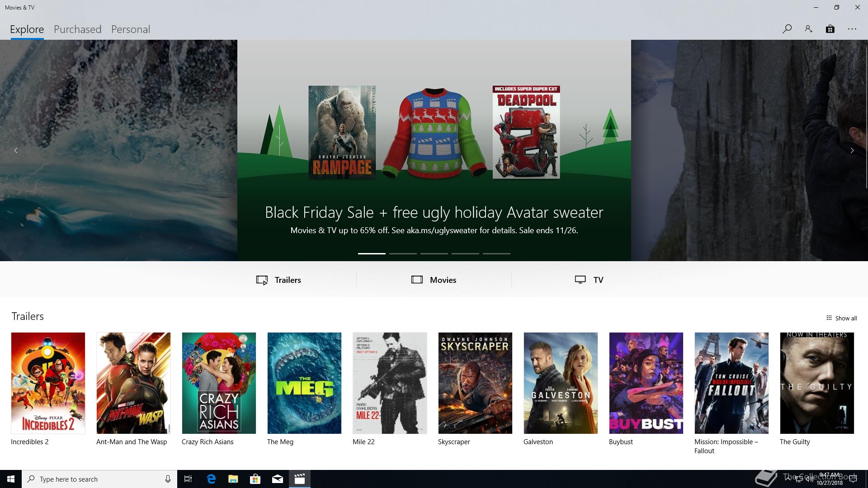This screenshot has width=868, height=488.
Task: Click Movies & TV taskbar icon
Action: tap(299, 479)
